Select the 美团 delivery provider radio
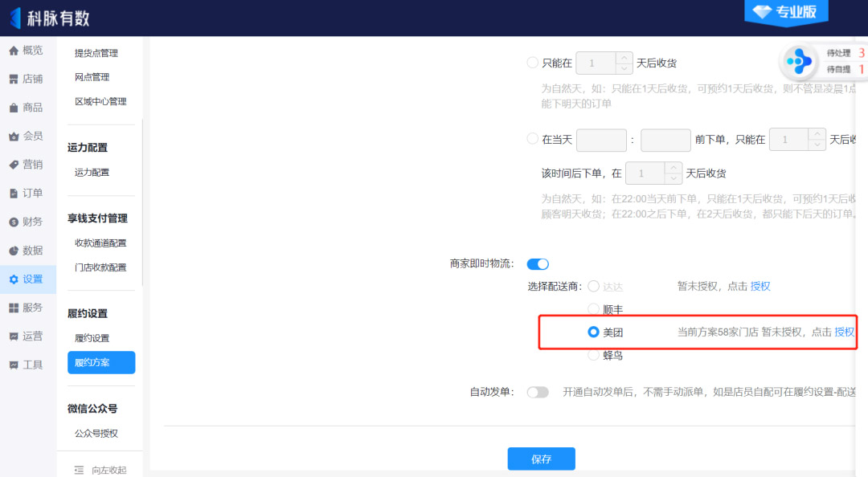The width and height of the screenshot is (868, 477). click(x=593, y=332)
